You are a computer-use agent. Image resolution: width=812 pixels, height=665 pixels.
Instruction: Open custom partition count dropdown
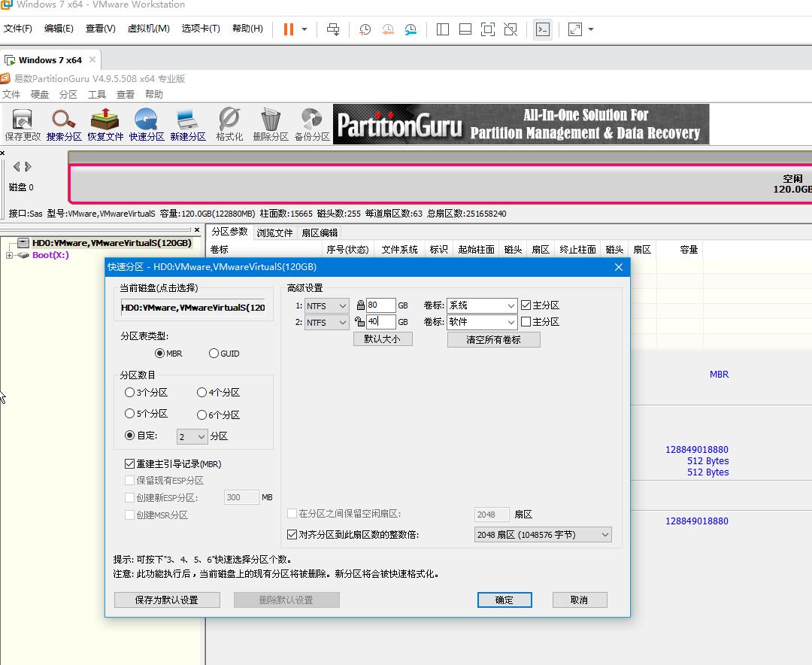[192, 437]
